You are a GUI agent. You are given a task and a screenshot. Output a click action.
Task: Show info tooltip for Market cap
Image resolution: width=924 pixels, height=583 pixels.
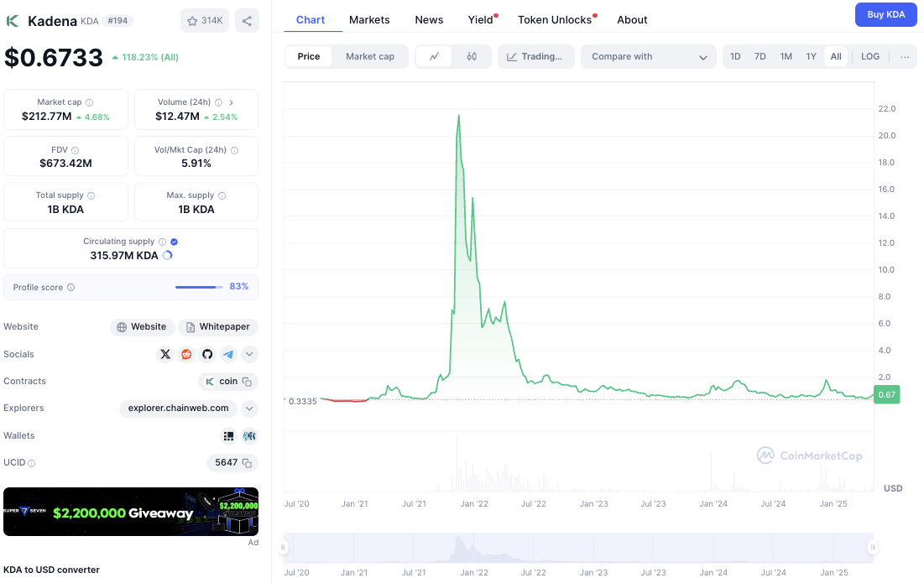[x=90, y=102]
